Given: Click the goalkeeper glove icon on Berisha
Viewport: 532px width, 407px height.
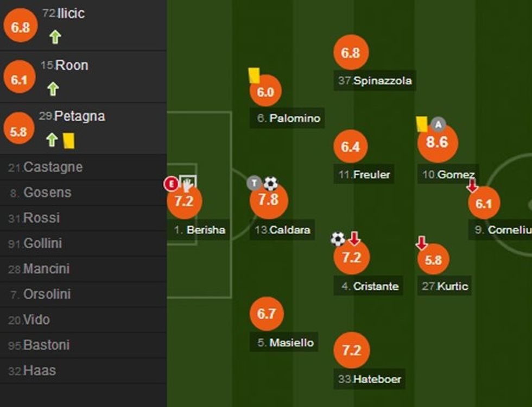Looking at the screenshot, I should click(x=188, y=184).
